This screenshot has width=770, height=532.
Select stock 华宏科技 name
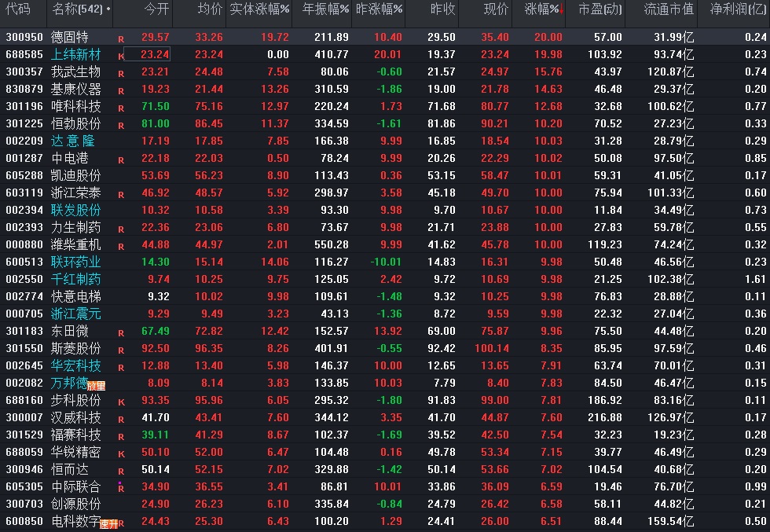click(75, 365)
